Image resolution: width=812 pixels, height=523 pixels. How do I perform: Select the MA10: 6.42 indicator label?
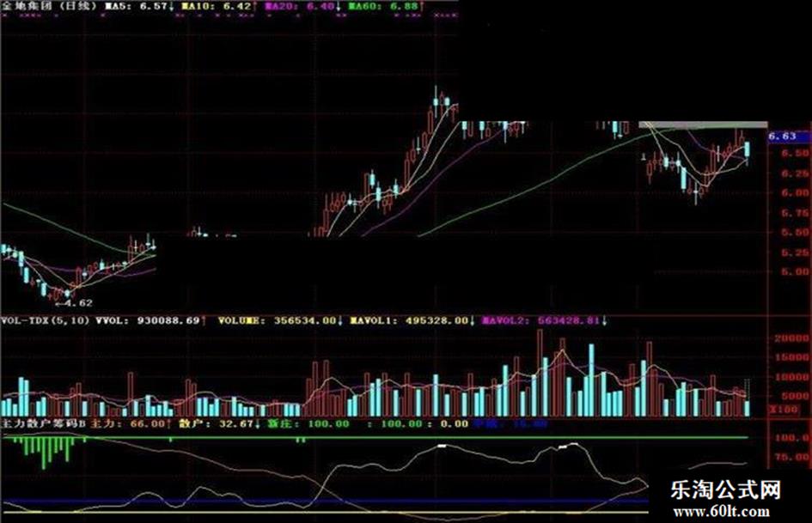(218, 6)
